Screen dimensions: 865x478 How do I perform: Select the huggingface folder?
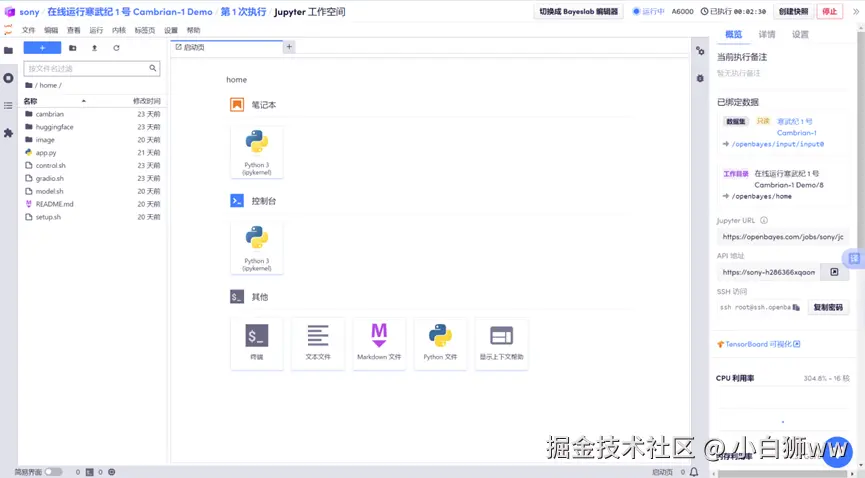pos(93,127)
